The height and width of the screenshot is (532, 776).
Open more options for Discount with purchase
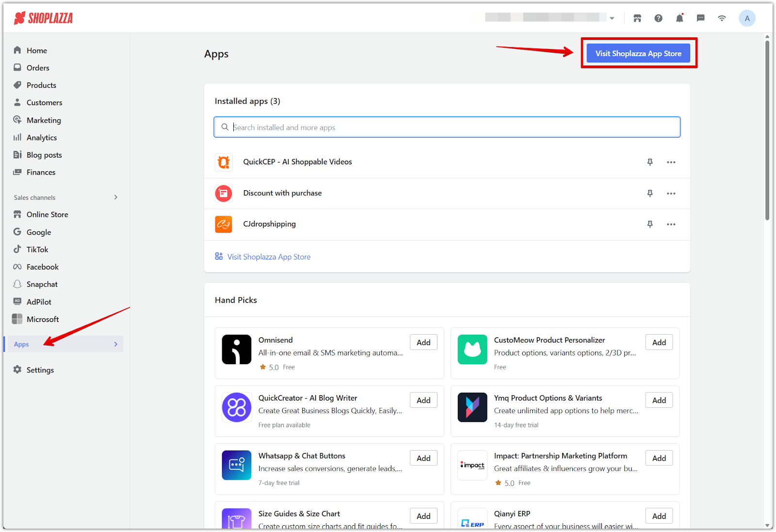tap(671, 193)
